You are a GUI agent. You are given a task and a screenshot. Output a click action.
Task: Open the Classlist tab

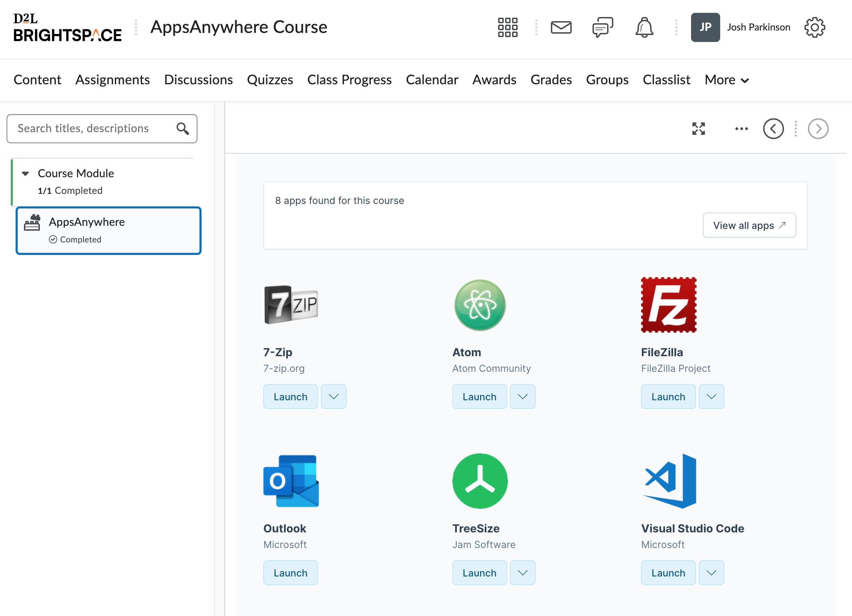(x=666, y=80)
